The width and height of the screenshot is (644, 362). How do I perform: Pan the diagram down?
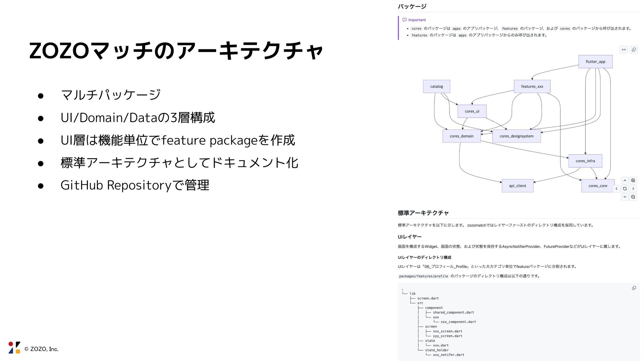coord(625,197)
